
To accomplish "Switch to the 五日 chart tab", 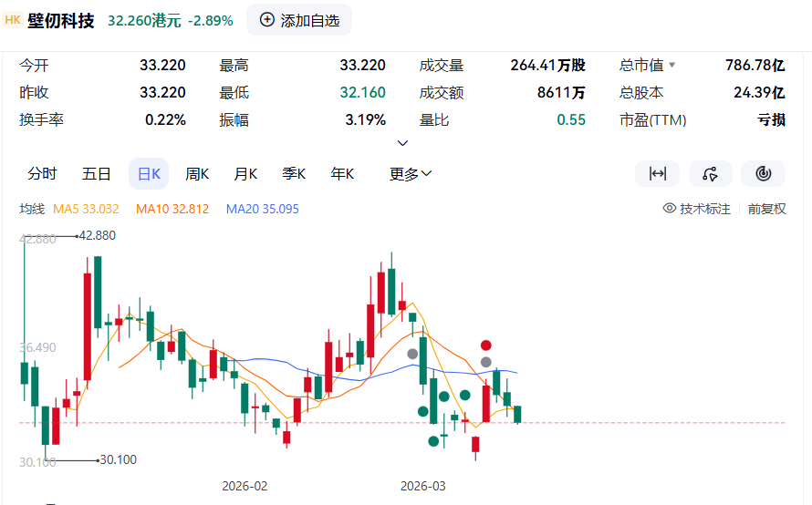I will click(x=97, y=174).
